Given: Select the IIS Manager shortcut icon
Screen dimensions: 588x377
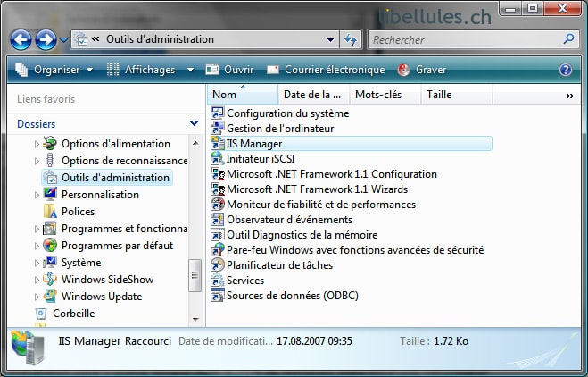Looking at the screenshot, I should point(217,144).
